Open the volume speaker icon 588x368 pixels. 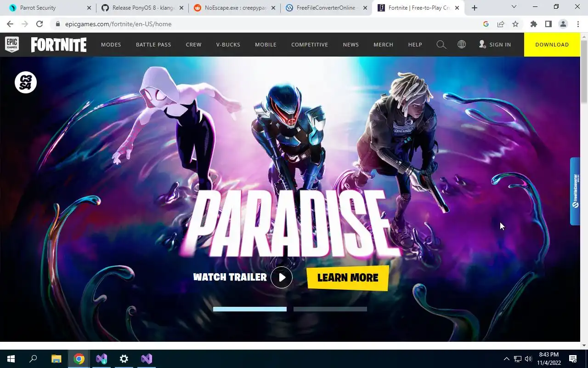pyautogui.click(x=528, y=359)
